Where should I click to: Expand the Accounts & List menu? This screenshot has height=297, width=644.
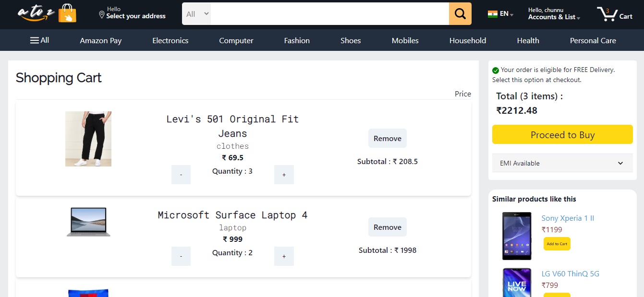(554, 17)
